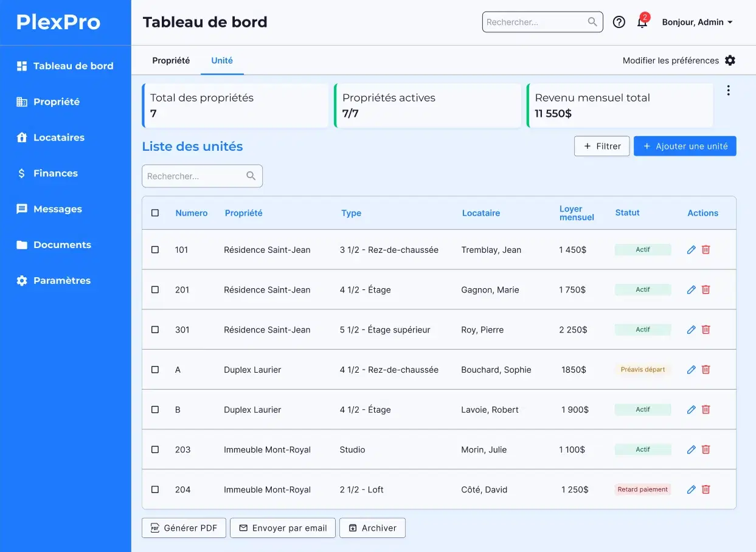
Task: Switch to the Propriété tab
Action: point(171,61)
